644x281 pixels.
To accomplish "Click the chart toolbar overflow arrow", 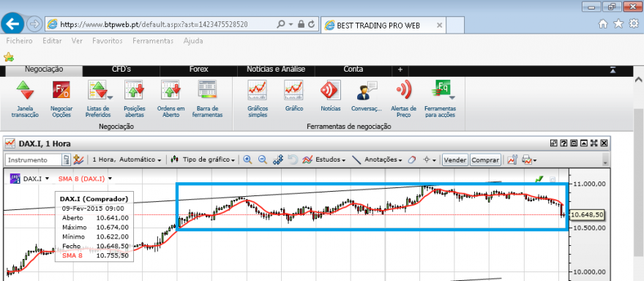I will pyautogui.click(x=605, y=160).
